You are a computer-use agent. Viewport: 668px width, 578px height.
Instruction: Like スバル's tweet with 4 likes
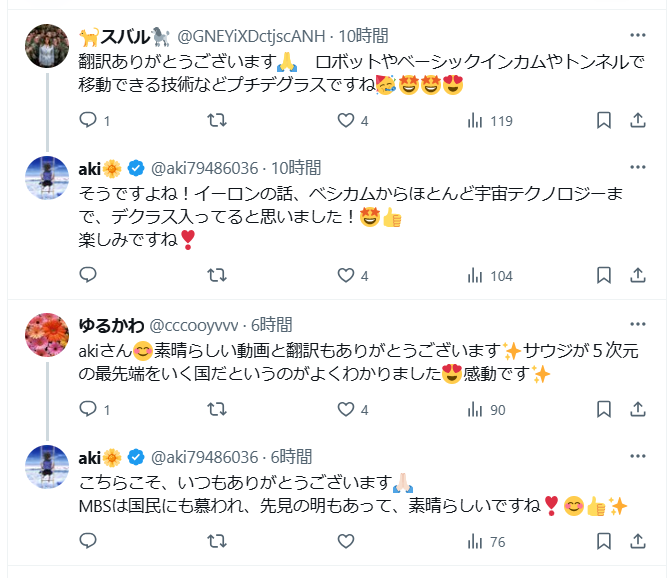coord(346,120)
